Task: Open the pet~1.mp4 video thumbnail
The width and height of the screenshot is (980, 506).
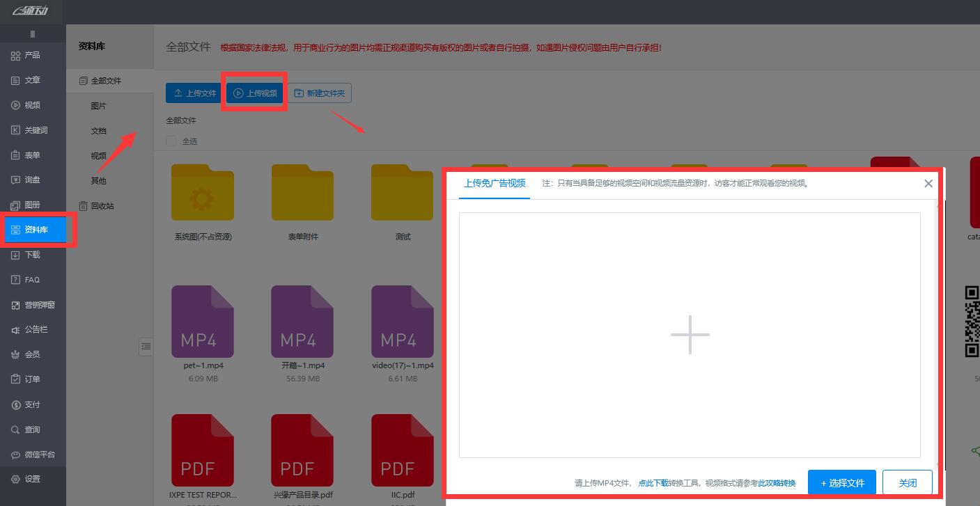Action: [202, 321]
